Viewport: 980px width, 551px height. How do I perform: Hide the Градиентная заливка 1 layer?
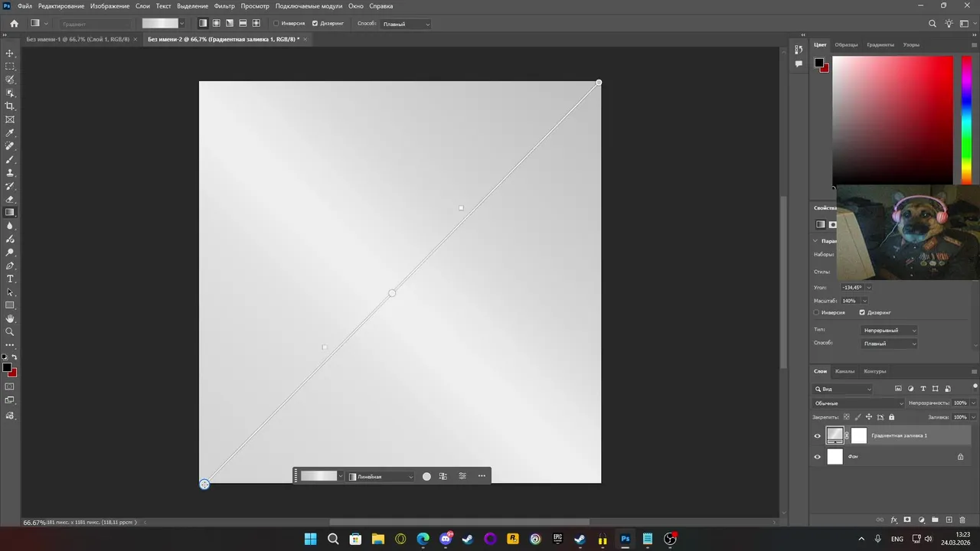pos(817,436)
